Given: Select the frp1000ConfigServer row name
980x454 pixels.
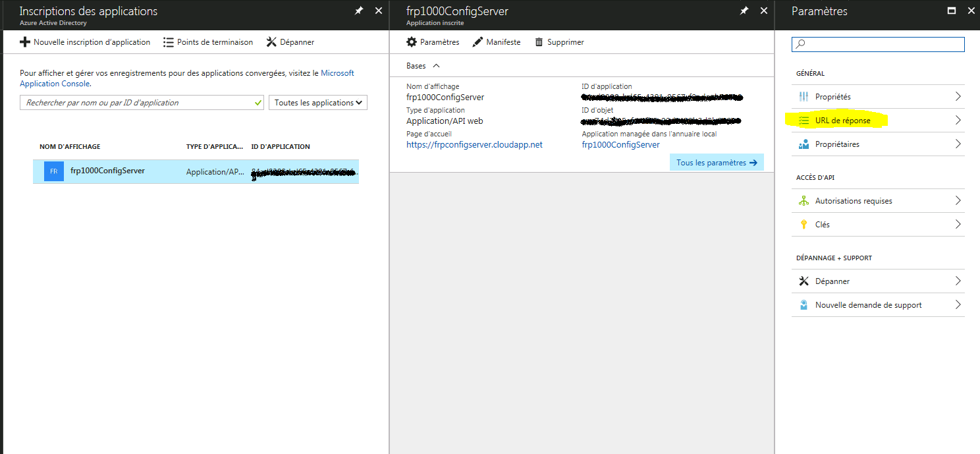Looking at the screenshot, I should pyautogui.click(x=107, y=171).
